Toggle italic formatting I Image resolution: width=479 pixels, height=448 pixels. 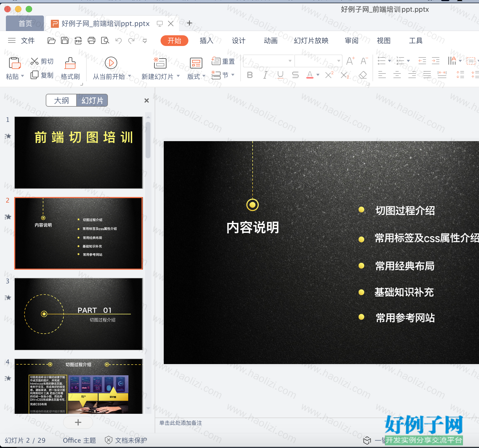(265, 75)
